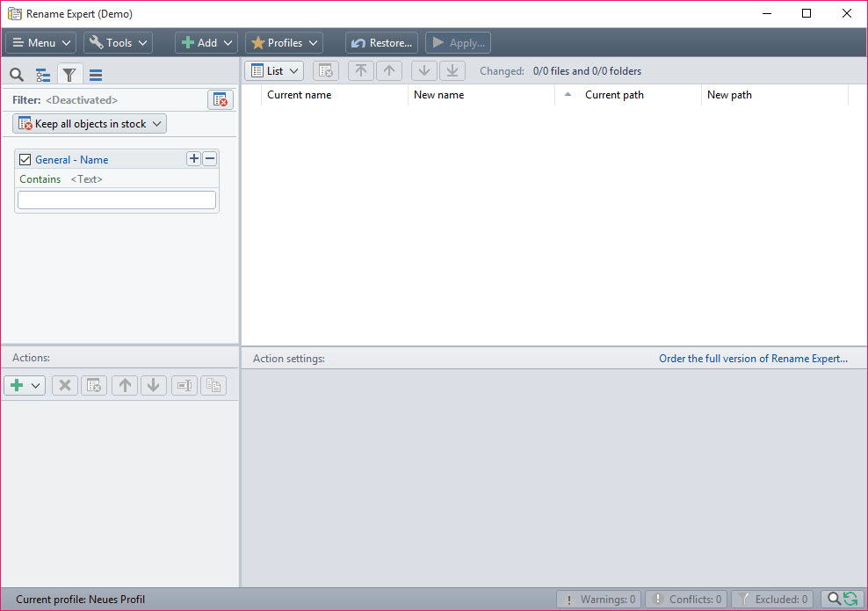The image size is (868, 611).
Task: Click the green plus add action button
Action: 18,385
